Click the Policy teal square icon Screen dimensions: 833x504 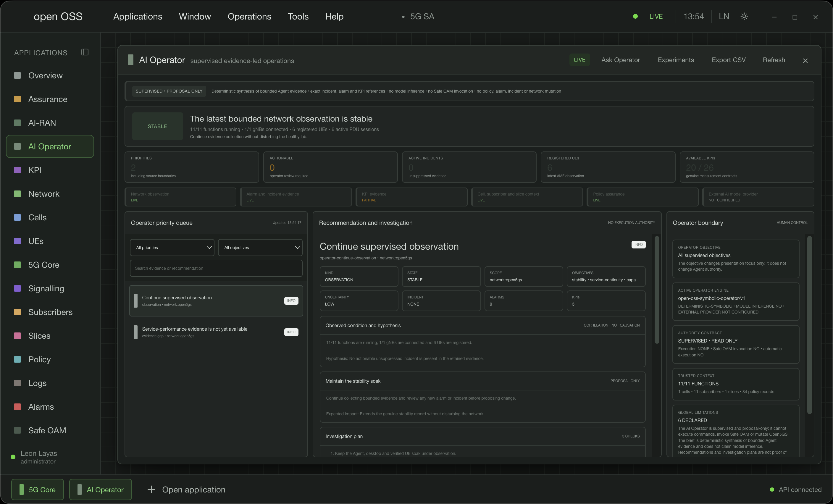click(17, 359)
